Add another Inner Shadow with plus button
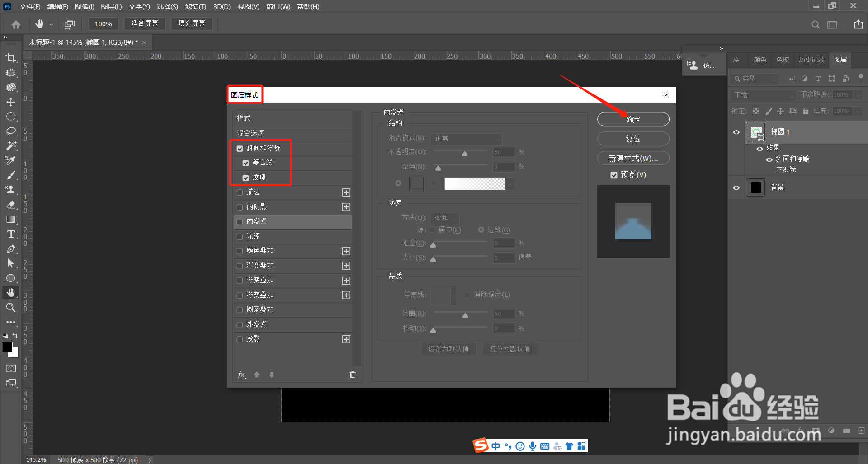This screenshot has width=868, height=464. click(x=346, y=207)
